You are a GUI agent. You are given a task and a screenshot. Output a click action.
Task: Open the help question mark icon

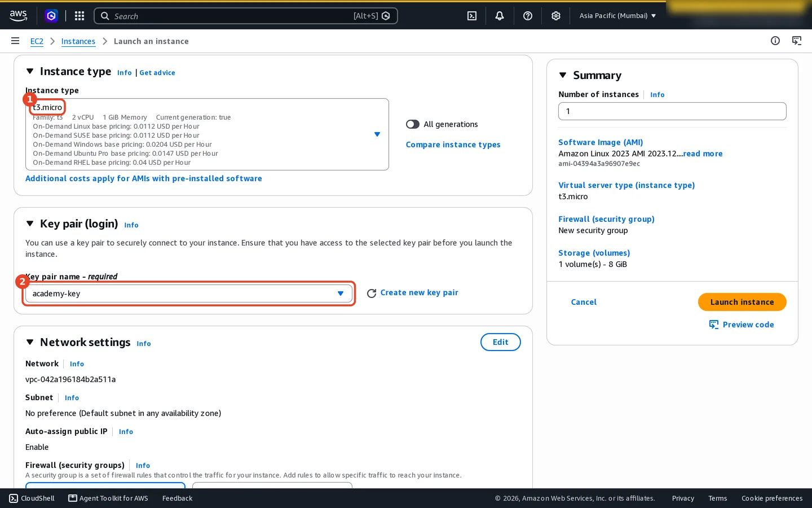[528, 16]
